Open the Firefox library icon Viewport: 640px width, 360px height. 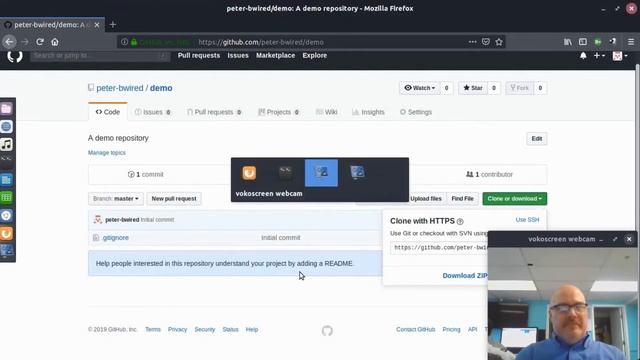[568, 42]
